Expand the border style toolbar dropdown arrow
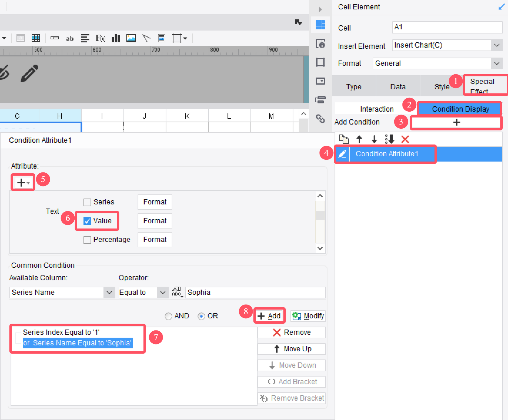This screenshot has width=508, height=420. [x=185, y=38]
